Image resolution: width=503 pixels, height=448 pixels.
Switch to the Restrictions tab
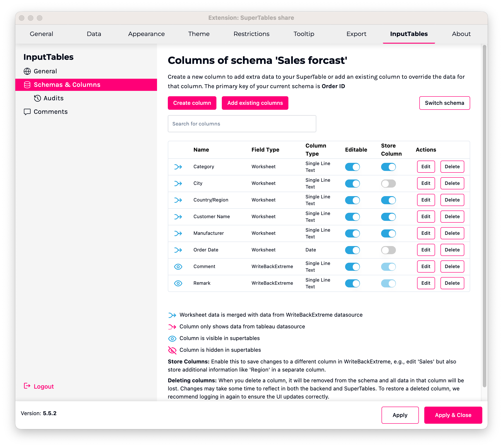point(251,34)
